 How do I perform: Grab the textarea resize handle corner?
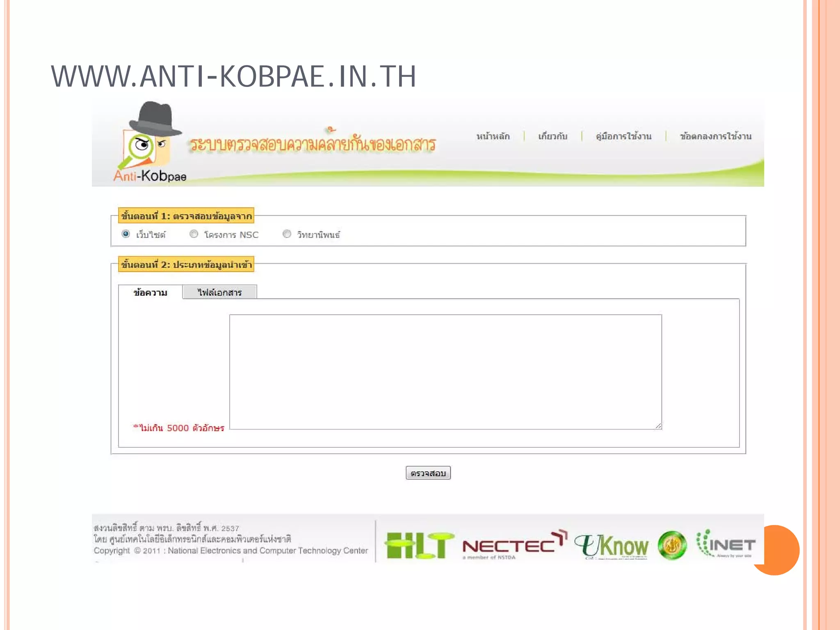[658, 426]
